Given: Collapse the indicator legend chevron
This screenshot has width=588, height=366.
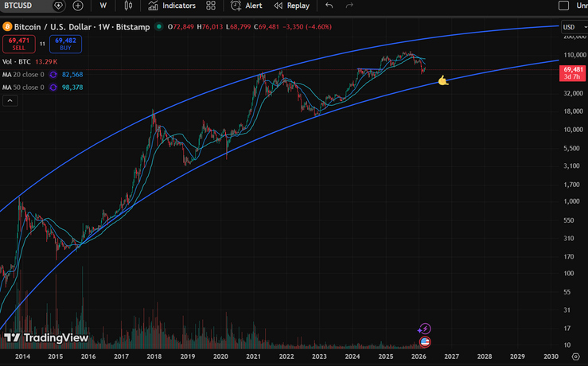Looking at the screenshot, I should point(10,101).
